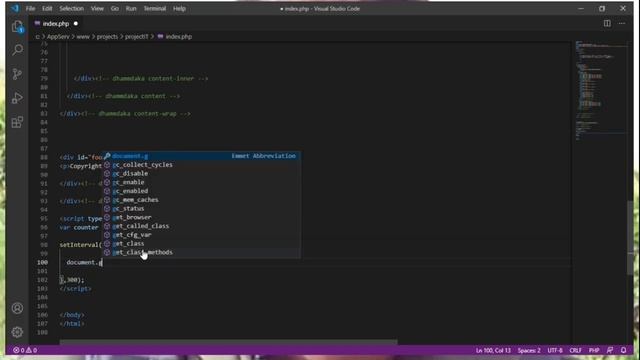Click the horizontal editor scrollbar
Viewport: 640px width, 360px height.
(229, 342)
